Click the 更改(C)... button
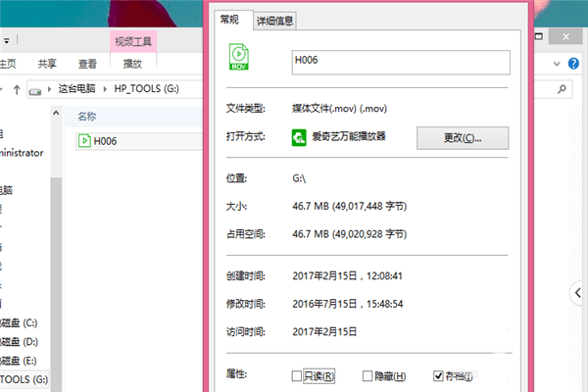588x392 pixels. pyautogui.click(x=463, y=137)
